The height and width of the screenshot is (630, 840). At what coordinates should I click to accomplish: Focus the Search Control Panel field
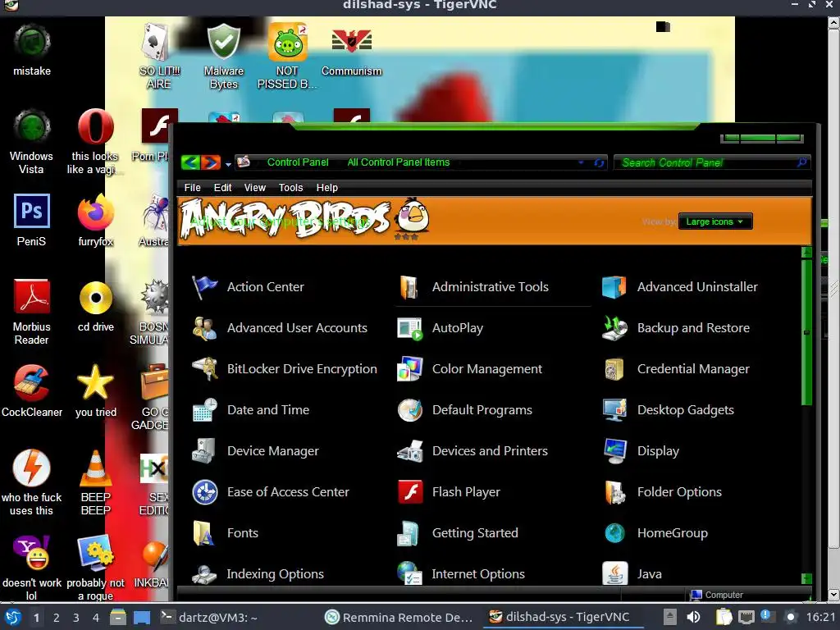[x=711, y=162]
